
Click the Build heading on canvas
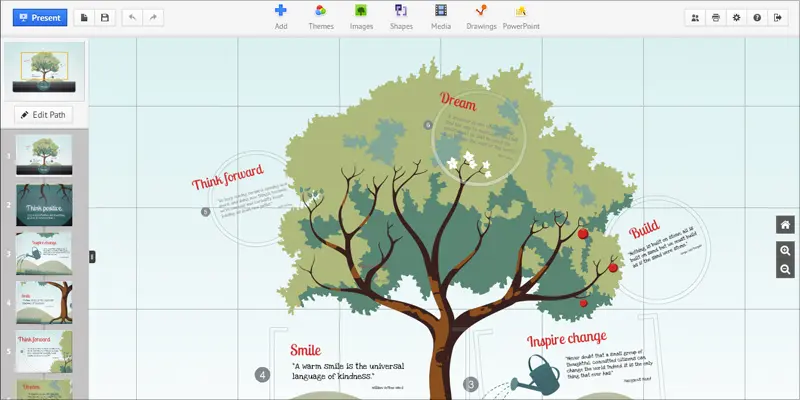coord(644,229)
